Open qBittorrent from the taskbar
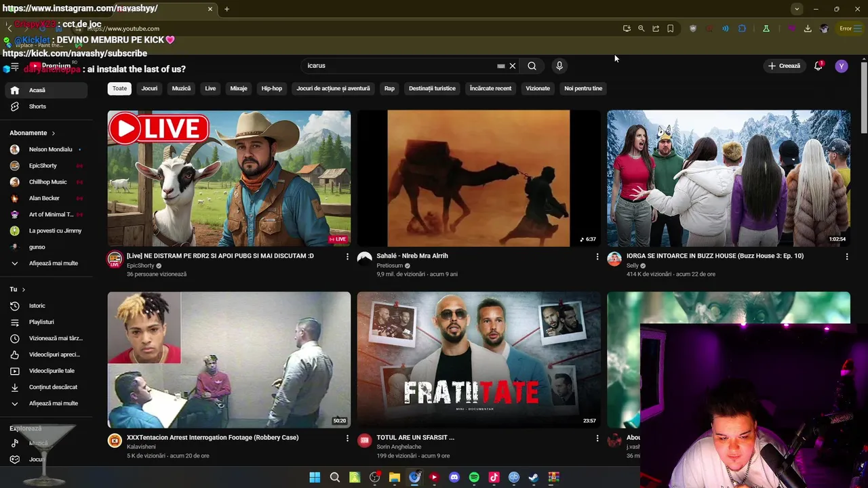This screenshot has height=488, width=868. [514, 477]
